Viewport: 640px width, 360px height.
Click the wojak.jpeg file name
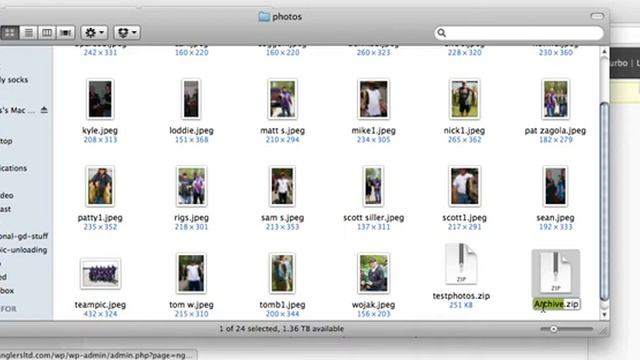click(373, 304)
